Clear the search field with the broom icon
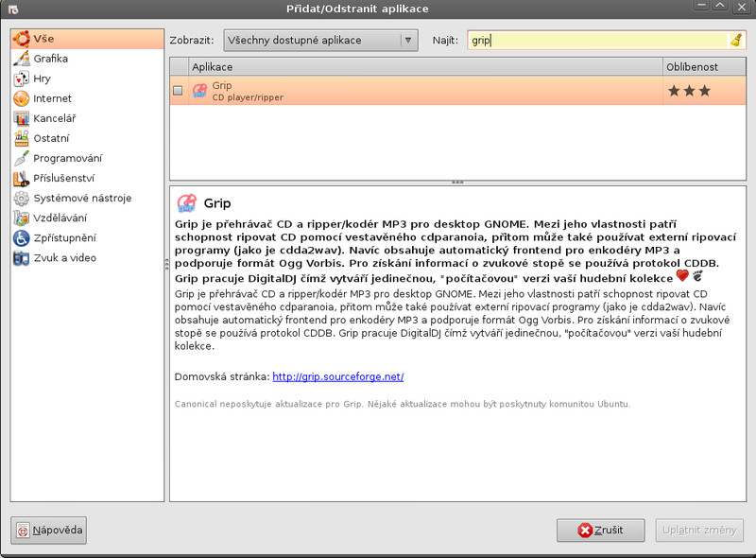Image resolution: width=756 pixels, height=558 pixels. pos(736,40)
